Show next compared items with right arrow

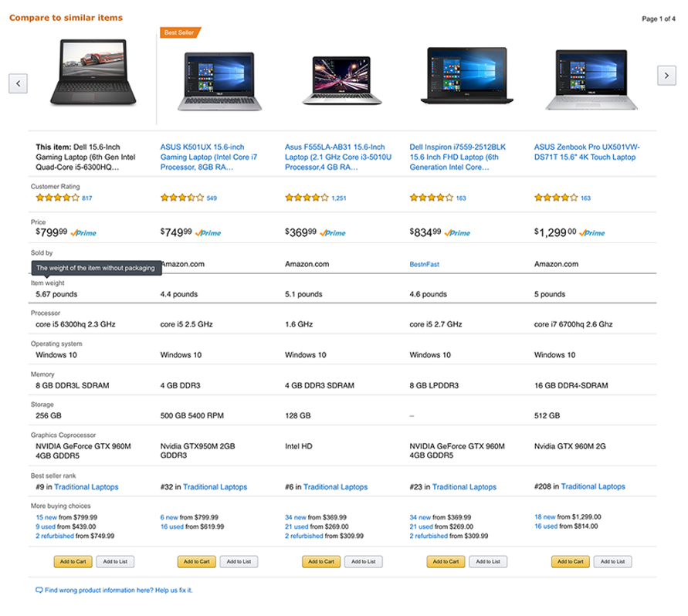pos(666,76)
